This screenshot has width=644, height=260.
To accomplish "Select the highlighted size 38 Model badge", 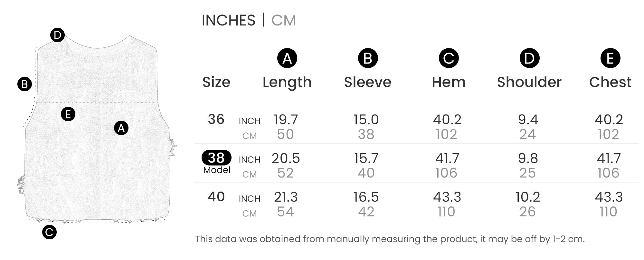I will [216, 158].
